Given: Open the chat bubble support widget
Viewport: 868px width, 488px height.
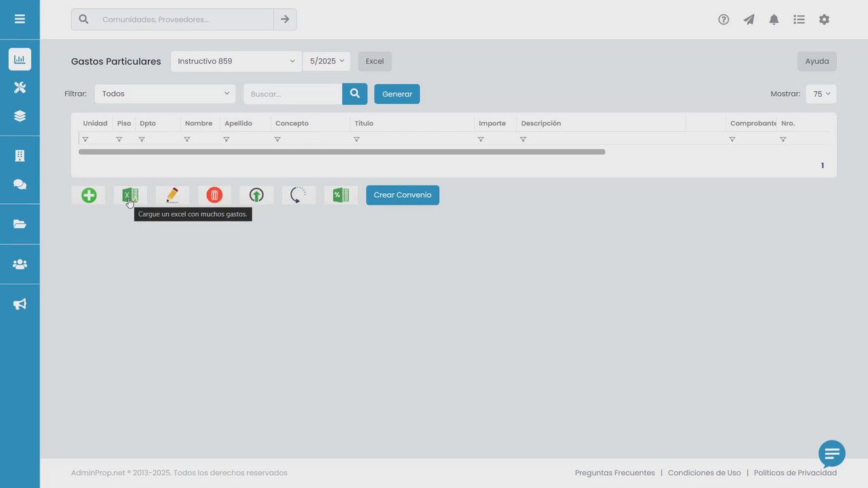Looking at the screenshot, I should [x=831, y=453].
